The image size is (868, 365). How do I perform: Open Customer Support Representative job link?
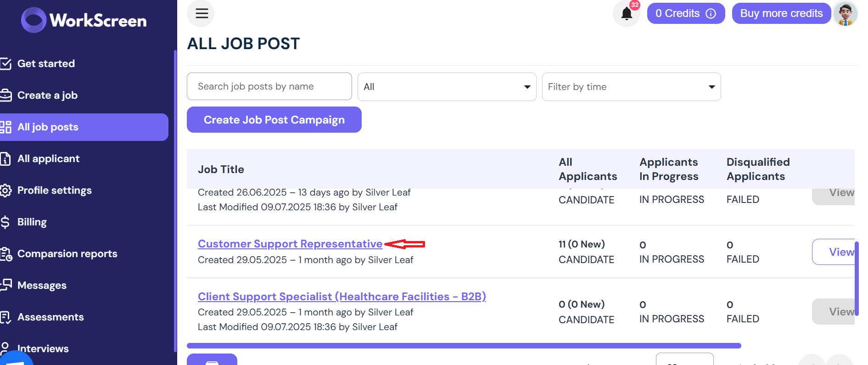click(x=290, y=244)
